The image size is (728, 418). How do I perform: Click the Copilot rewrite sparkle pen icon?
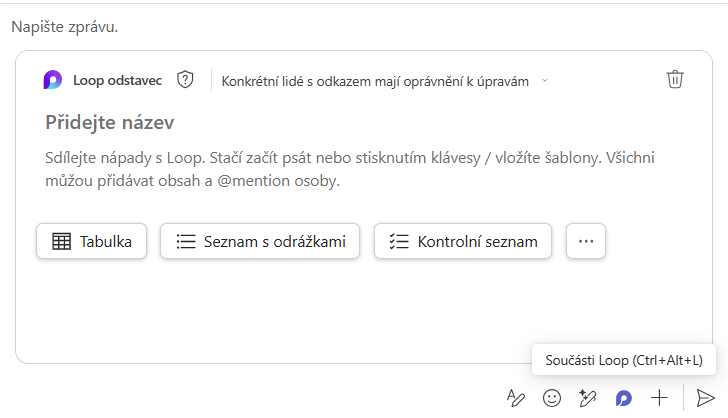click(587, 397)
